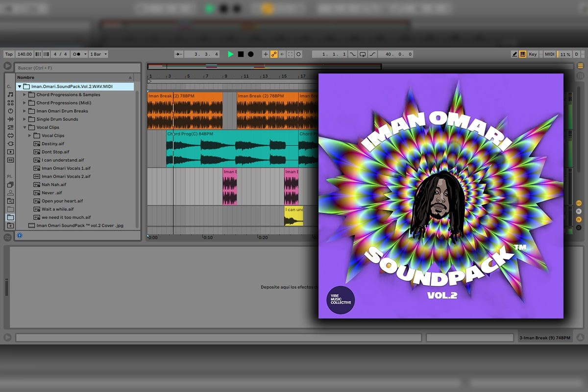Image resolution: width=588 pixels, height=392 pixels.
Task: Click browser preview play arrow icon
Action: (8, 66)
